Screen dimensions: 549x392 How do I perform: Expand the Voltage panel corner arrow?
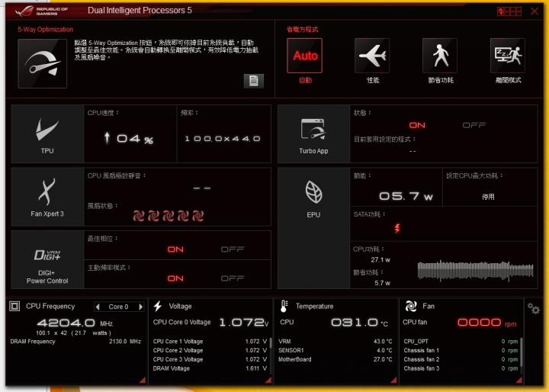click(x=268, y=380)
